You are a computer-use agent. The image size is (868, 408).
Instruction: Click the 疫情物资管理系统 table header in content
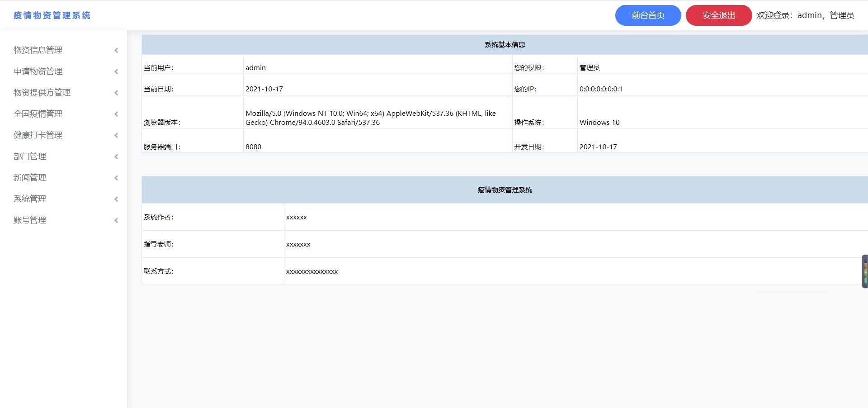pos(505,190)
